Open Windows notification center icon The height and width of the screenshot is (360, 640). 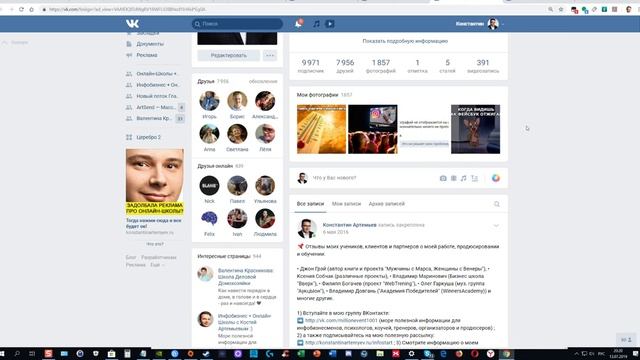coord(635,354)
